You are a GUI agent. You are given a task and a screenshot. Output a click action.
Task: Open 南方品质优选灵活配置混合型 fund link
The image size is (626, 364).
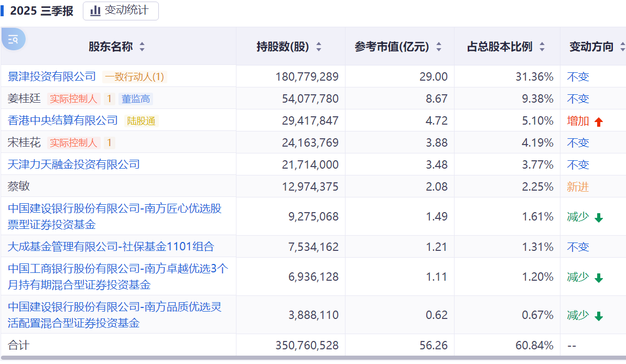115,315
